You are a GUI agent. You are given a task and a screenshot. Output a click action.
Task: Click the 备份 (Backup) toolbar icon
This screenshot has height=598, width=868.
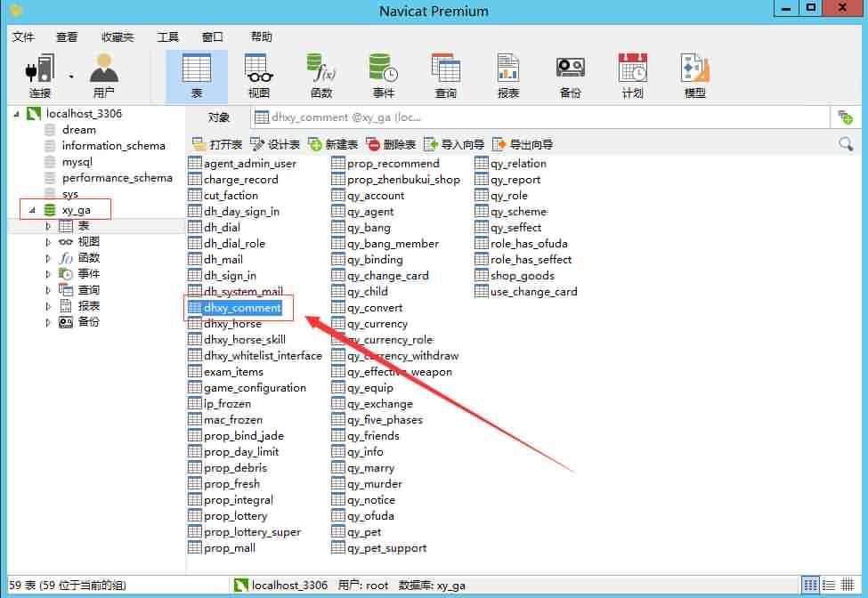[570, 76]
